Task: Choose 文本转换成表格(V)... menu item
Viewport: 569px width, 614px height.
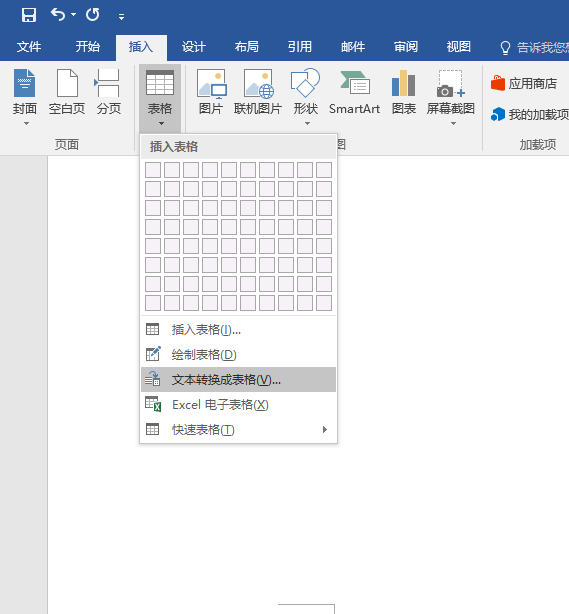Action: click(238, 379)
